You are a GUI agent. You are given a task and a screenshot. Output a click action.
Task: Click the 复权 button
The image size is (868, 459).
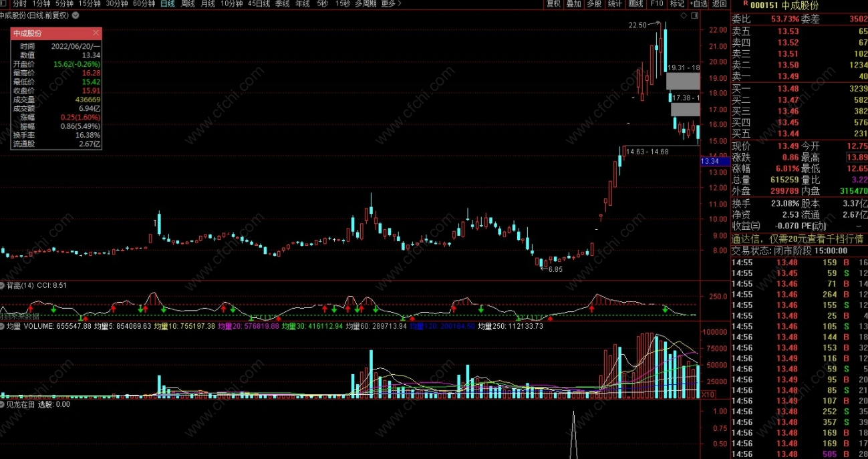[x=554, y=4]
